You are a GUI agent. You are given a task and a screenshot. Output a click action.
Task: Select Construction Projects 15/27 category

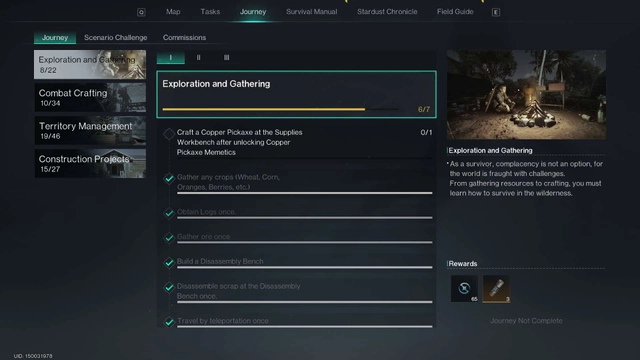pos(90,163)
